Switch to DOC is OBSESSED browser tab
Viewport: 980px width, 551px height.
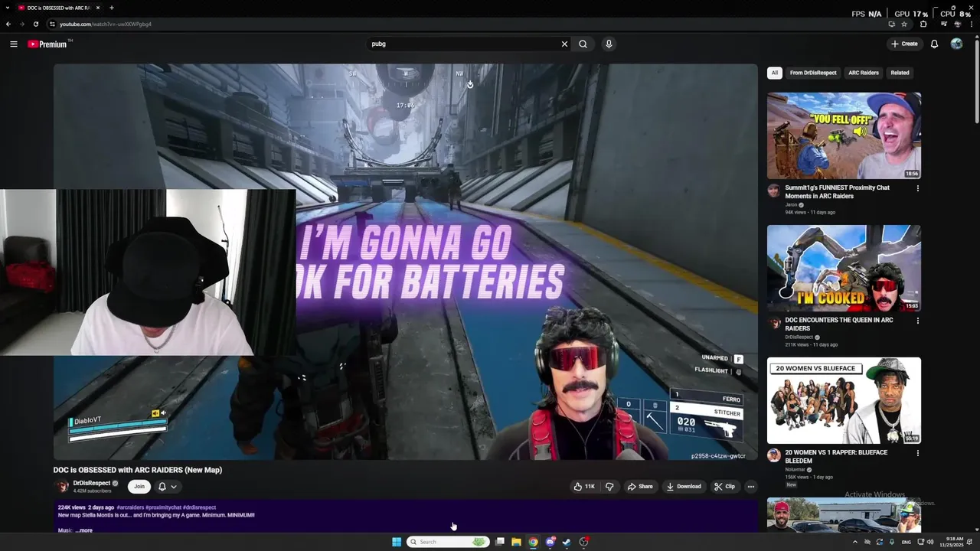click(60, 8)
